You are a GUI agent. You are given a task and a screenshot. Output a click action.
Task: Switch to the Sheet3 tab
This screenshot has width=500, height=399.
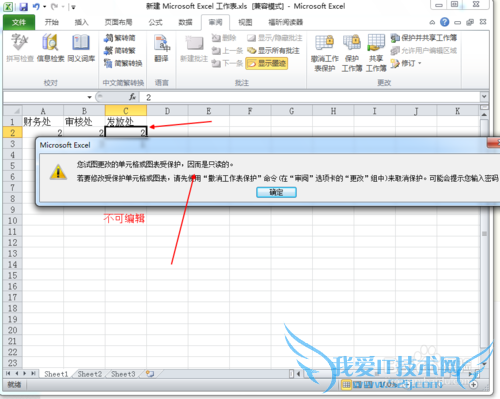(x=123, y=374)
